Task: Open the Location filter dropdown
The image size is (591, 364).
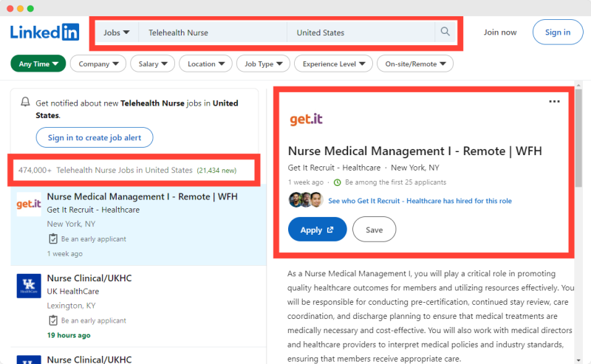Action: [x=206, y=63]
